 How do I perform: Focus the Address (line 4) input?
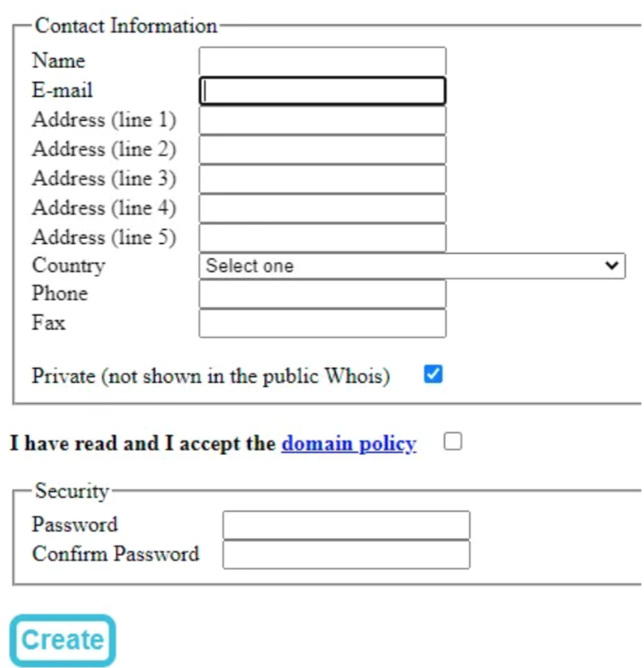[x=322, y=209]
